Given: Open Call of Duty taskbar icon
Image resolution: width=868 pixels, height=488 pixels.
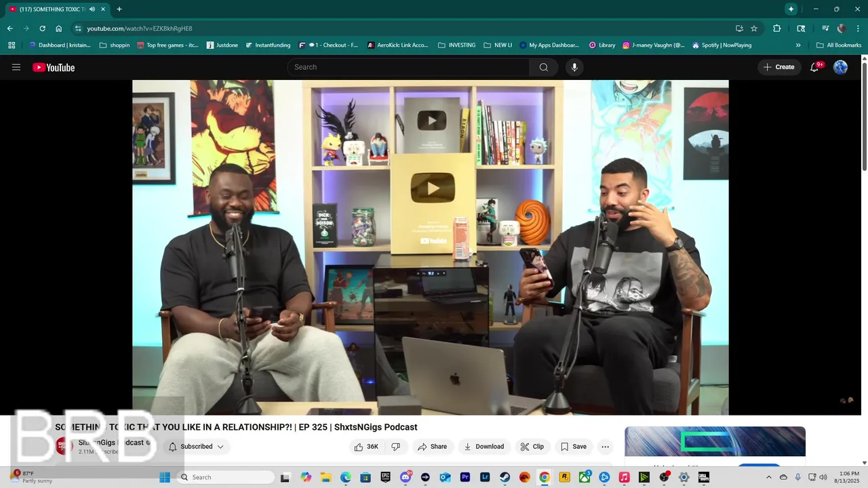Looking at the screenshot, I should tap(703, 477).
